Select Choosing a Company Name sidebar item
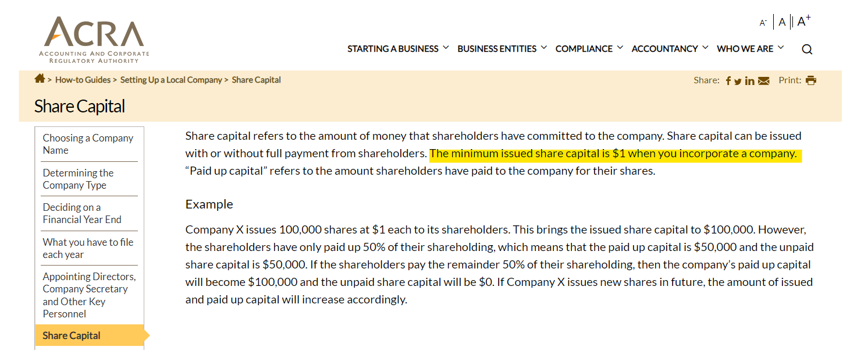 coord(88,144)
